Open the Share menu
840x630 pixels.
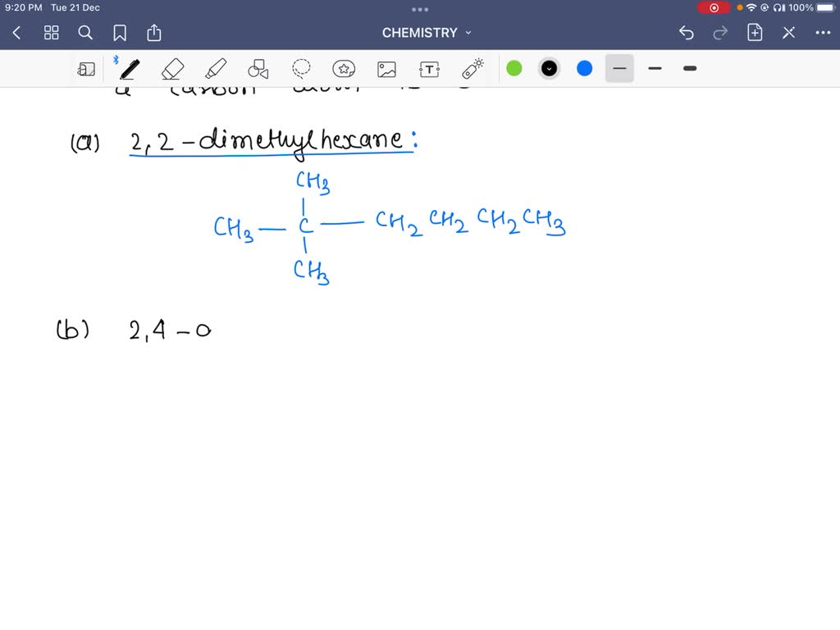(x=154, y=33)
